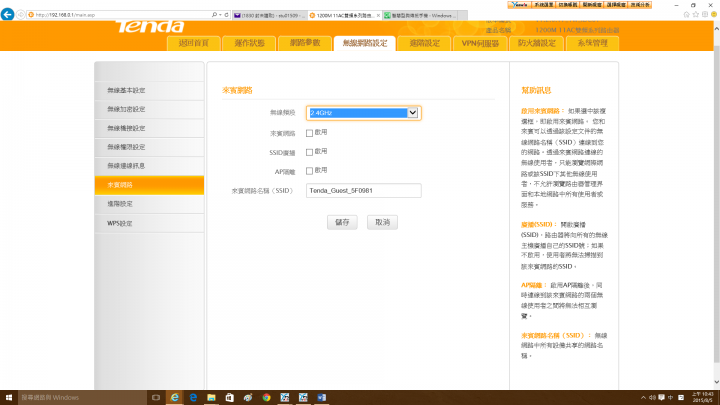This screenshot has width=720, height=405.
Task: Click the guest SSID name field Tenda_Guest_5F09B1
Action: 364,191
